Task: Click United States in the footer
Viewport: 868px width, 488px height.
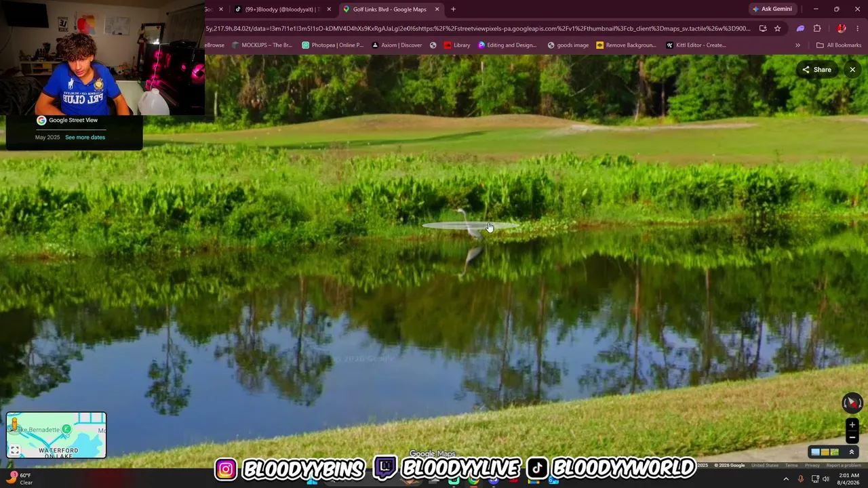Action: coord(765,465)
